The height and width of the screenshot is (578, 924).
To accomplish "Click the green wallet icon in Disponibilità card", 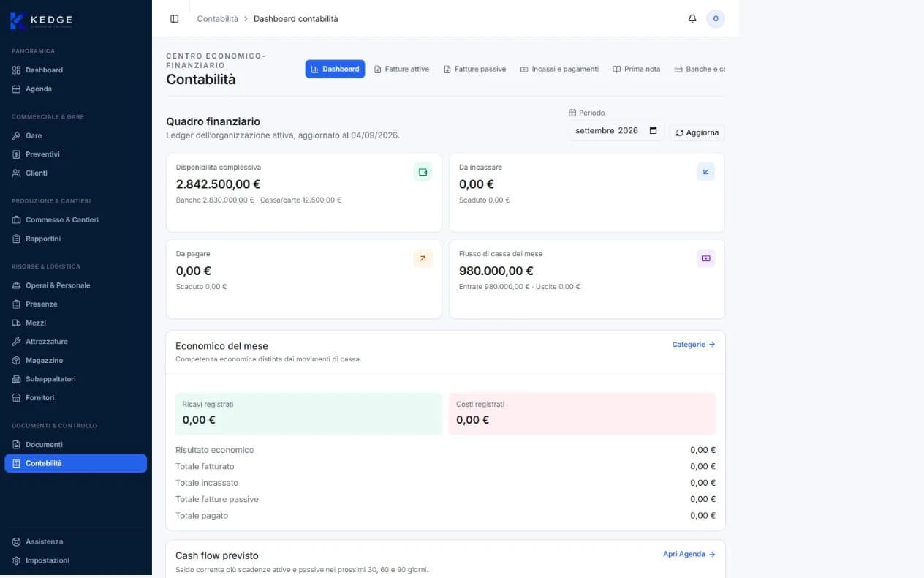I will pos(423,172).
